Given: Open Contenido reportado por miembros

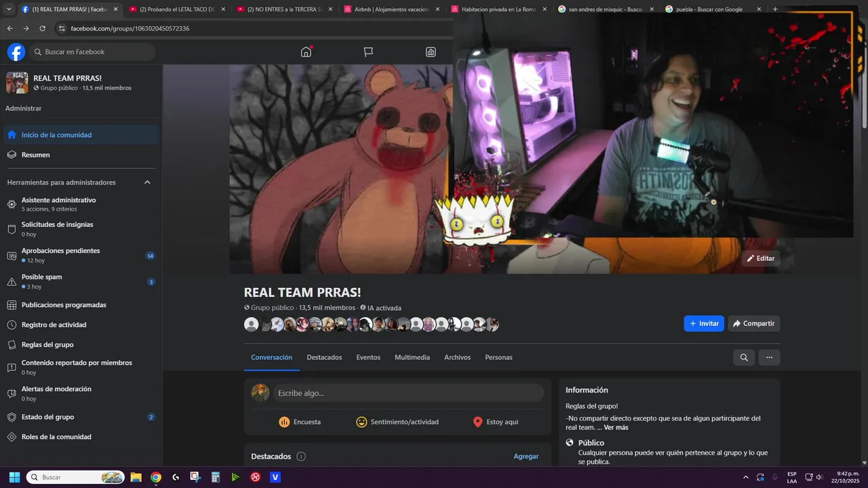Looking at the screenshot, I should click(81, 367).
